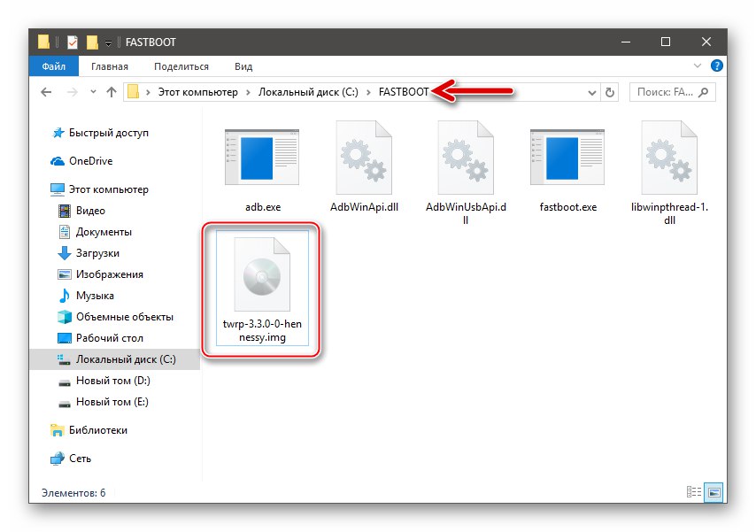Expand breadcrumb arrow after Этот компьютер

pyautogui.click(x=248, y=92)
